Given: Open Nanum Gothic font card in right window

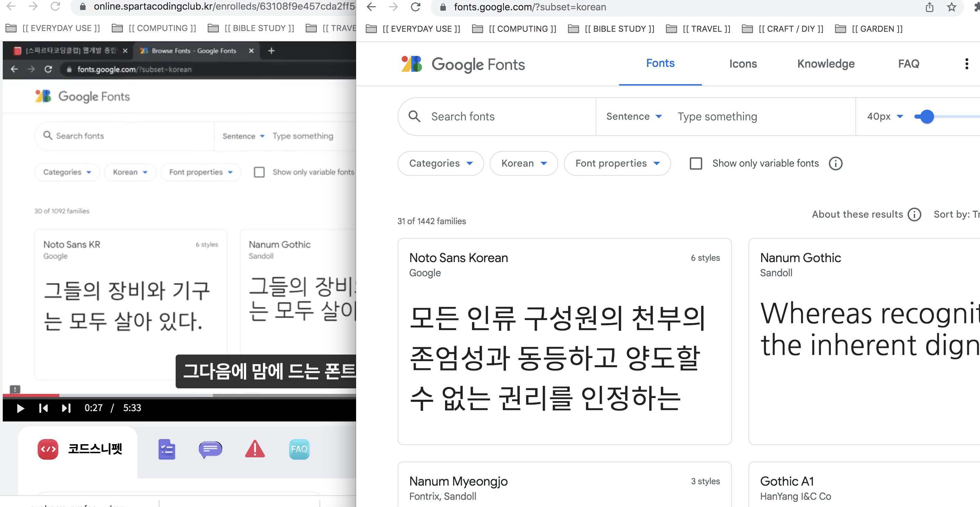Looking at the screenshot, I should [864, 341].
